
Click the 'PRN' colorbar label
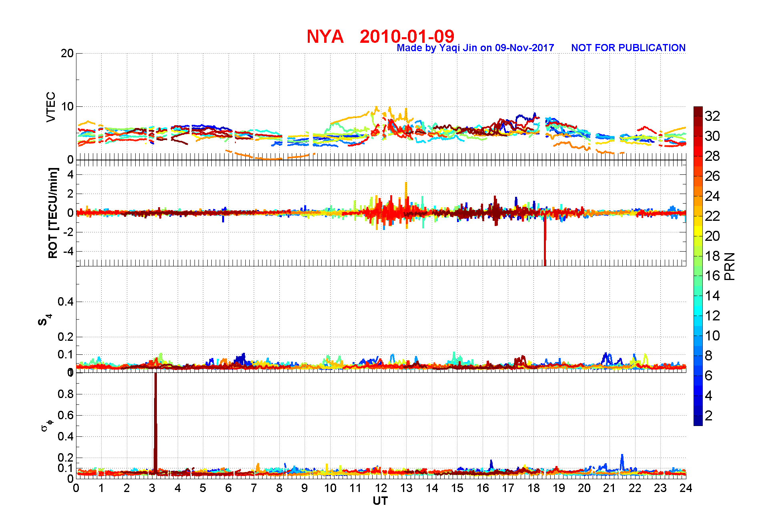tap(730, 266)
